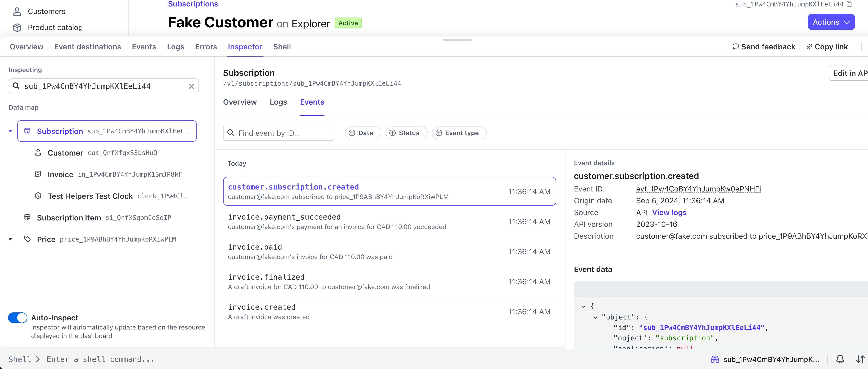
Task: Open Customers via the person icon
Action: coord(17,11)
